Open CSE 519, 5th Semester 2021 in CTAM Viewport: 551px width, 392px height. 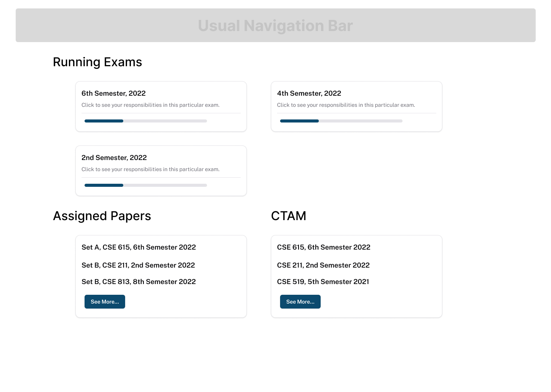tap(323, 282)
